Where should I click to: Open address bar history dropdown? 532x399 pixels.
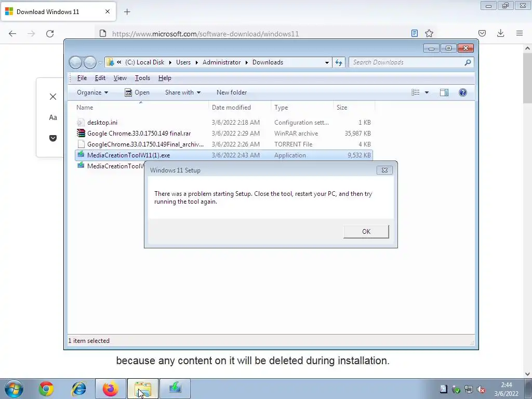click(x=327, y=63)
